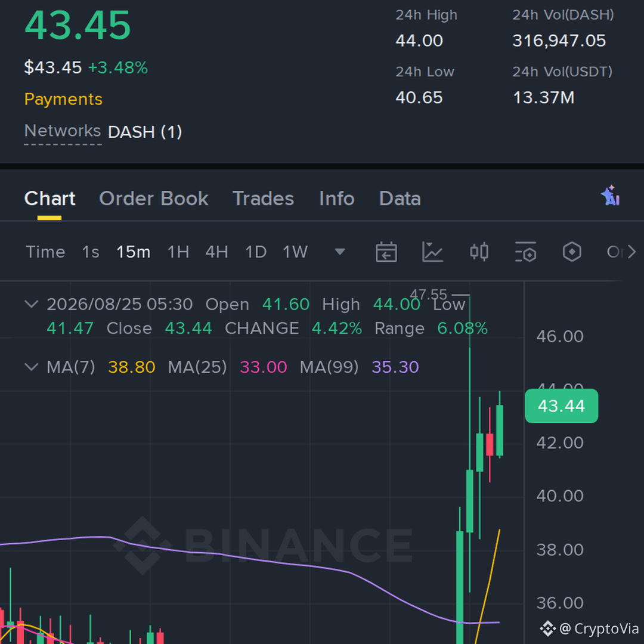
Task: Click the 24h Low 40.65 value
Action: click(x=419, y=98)
